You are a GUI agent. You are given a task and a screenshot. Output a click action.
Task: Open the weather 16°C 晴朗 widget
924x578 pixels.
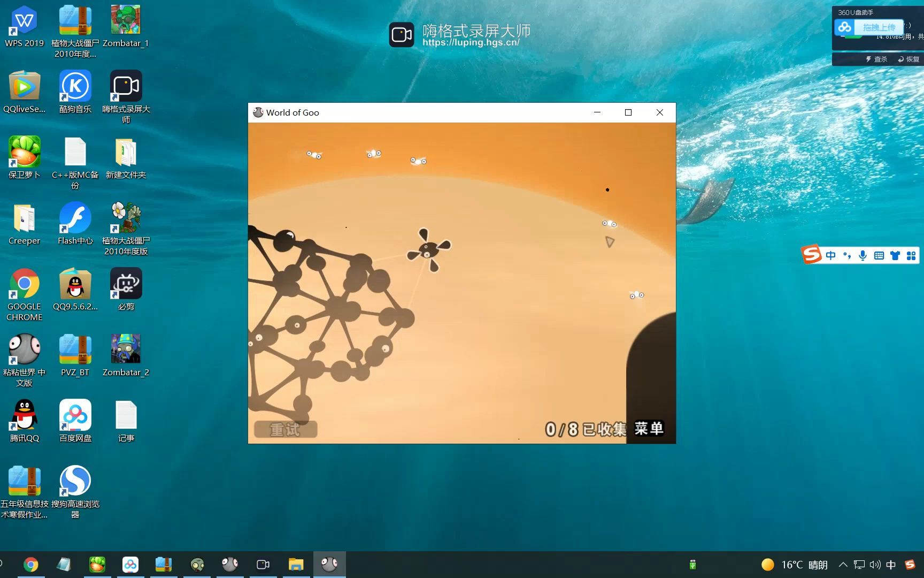tap(795, 565)
